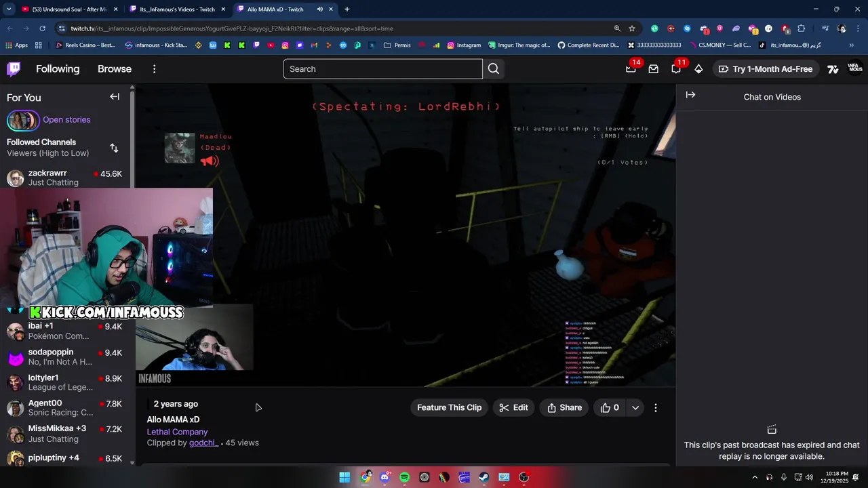
Task: Open the three-dot more menu in Twitch header
Action: (154, 69)
